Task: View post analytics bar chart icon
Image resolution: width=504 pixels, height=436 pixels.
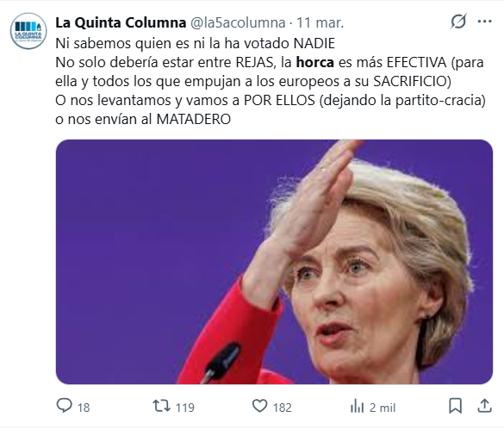Action: coord(357,406)
